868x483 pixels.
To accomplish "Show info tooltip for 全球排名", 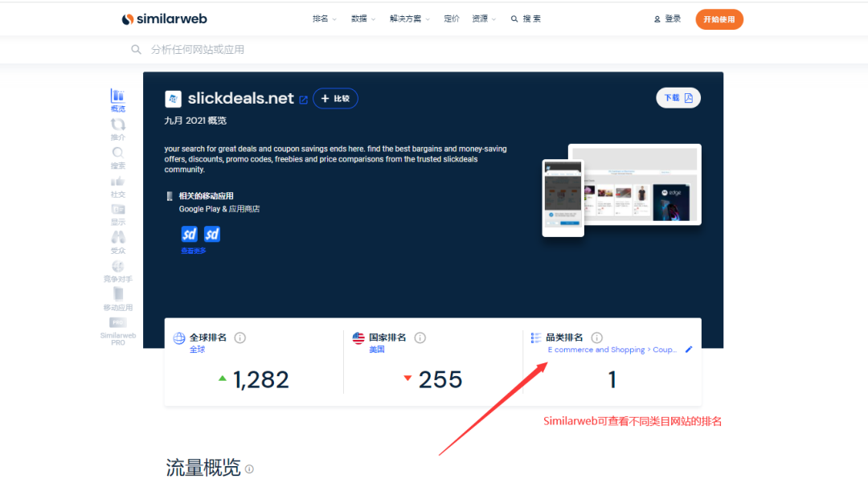I will coord(240,338).
